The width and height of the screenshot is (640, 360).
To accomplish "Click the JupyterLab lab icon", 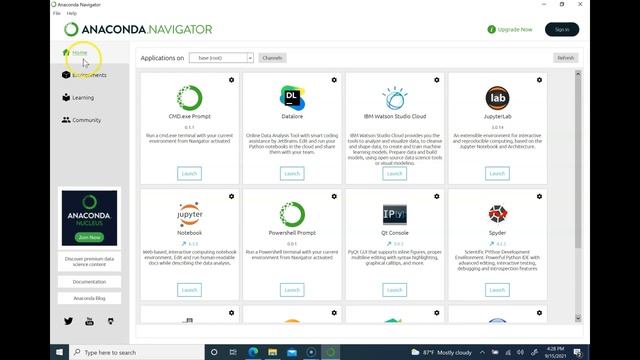I will 497,98.
